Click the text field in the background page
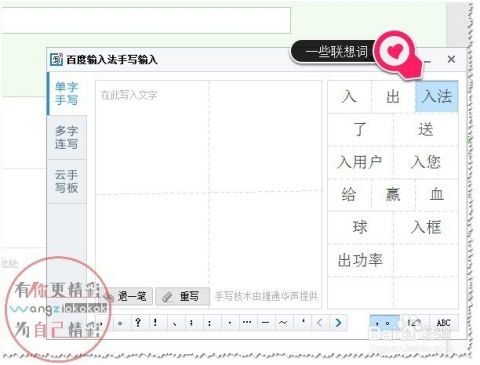480x365 pixels. [x=145, y=20]
